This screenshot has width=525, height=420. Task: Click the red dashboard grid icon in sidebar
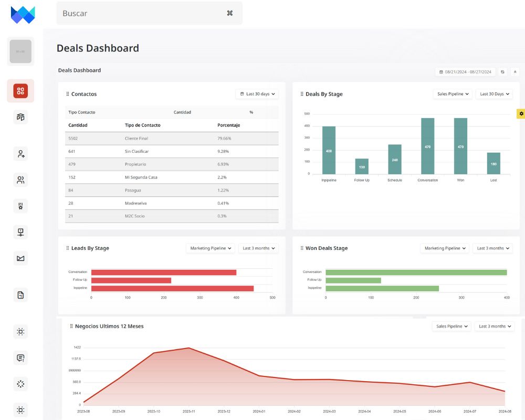click(x=20, y=91)
